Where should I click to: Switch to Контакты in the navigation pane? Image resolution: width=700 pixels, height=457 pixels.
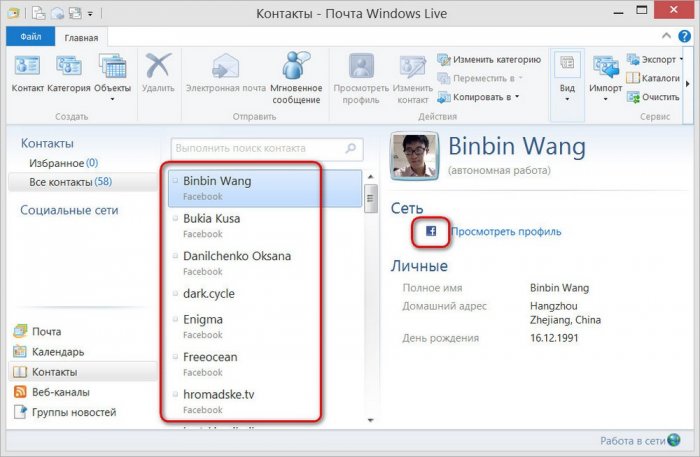(83, 372)
